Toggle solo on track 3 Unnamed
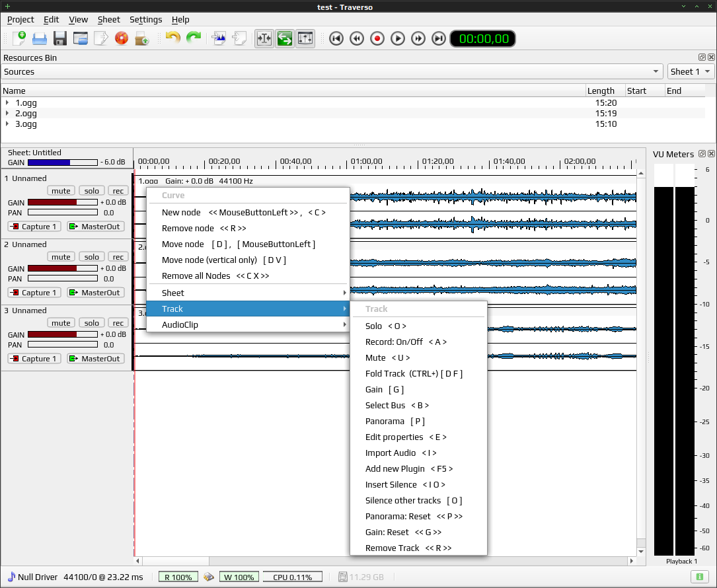The image size is (717, 588). [91, 323]
